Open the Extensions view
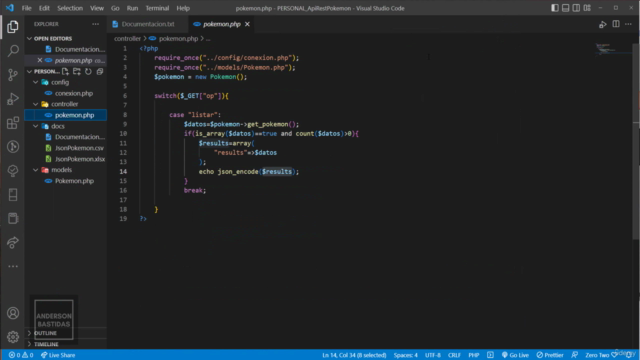 coord(13,123)
